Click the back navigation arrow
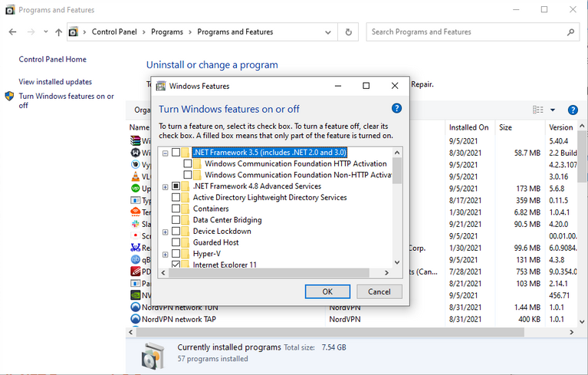Image resolution: width=588 pixels, height=375 pixels. click(x=13, y=32)
